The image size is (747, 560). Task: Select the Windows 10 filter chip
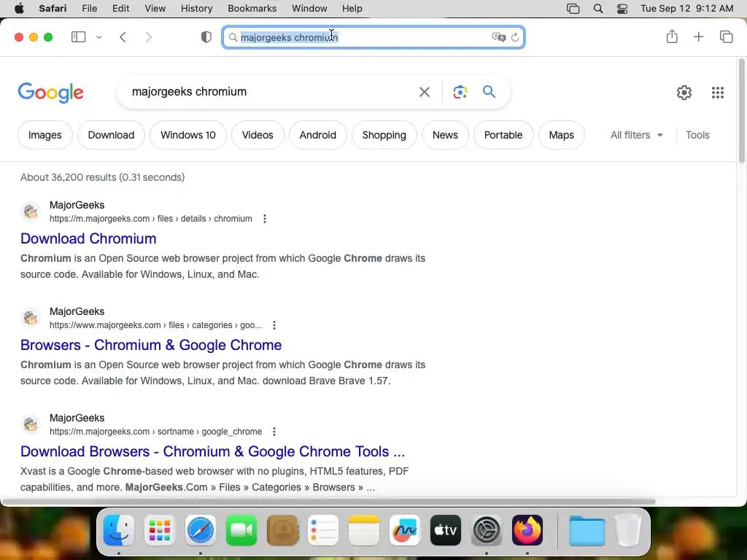point(188,135)
